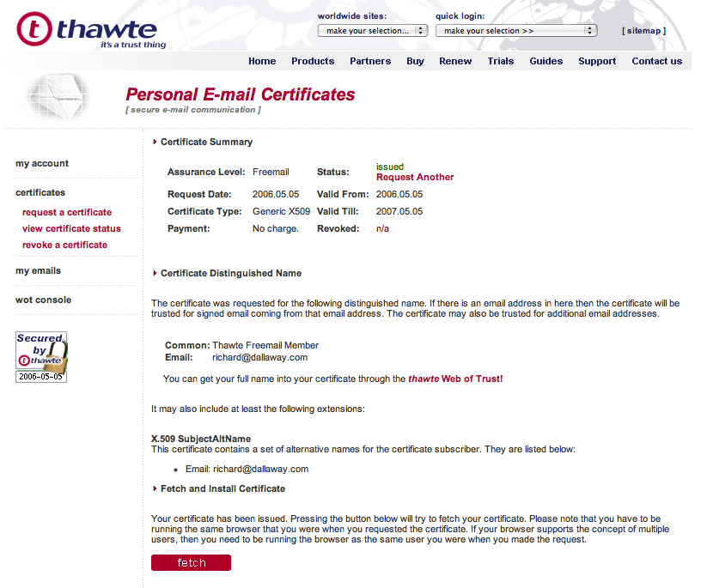
Task: Click the envelope icon beside the page title
Action: 58,97
